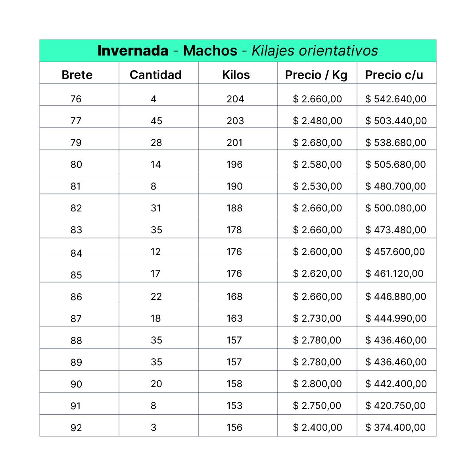Click Brete 82 cell
The width and height of the screenshot is (476, 476).
[x=76, y=208]
